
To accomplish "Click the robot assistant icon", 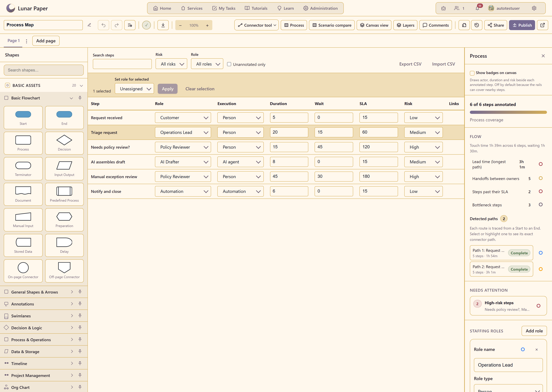I will tap(443, 8).
